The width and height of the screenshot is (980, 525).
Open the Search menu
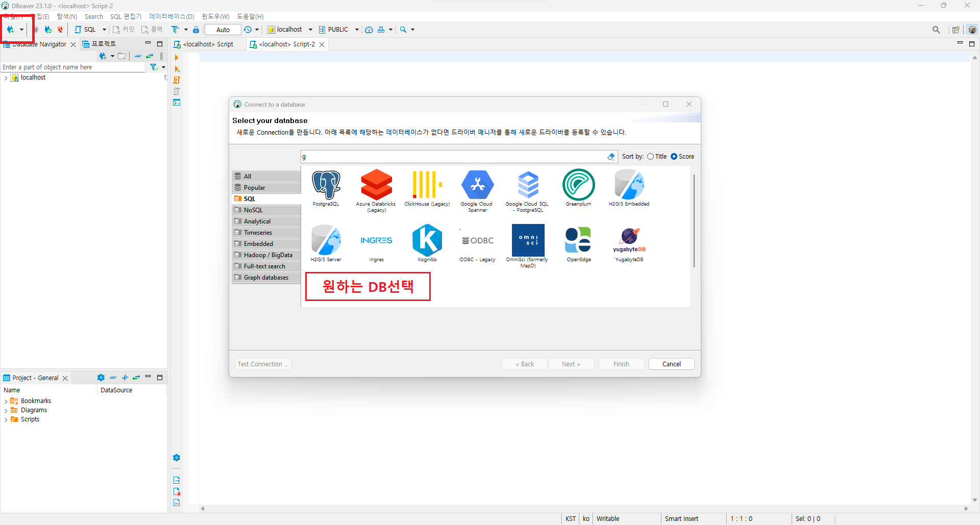(94, 16)
